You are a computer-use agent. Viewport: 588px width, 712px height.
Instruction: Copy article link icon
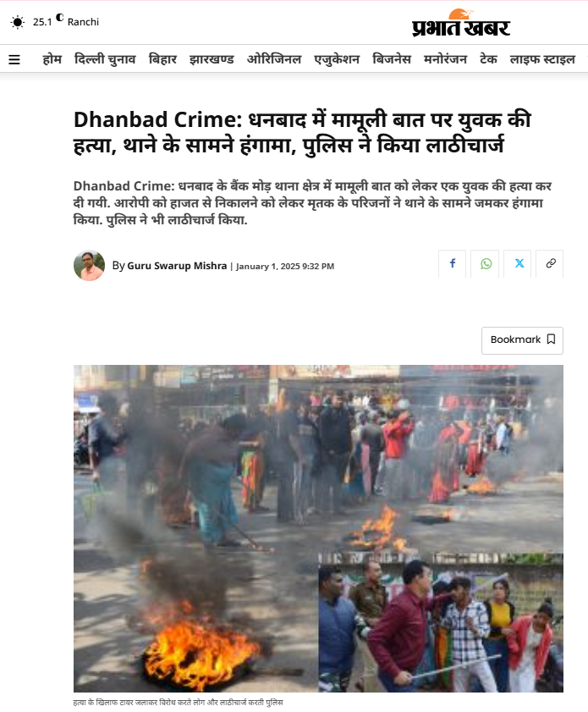550,263
